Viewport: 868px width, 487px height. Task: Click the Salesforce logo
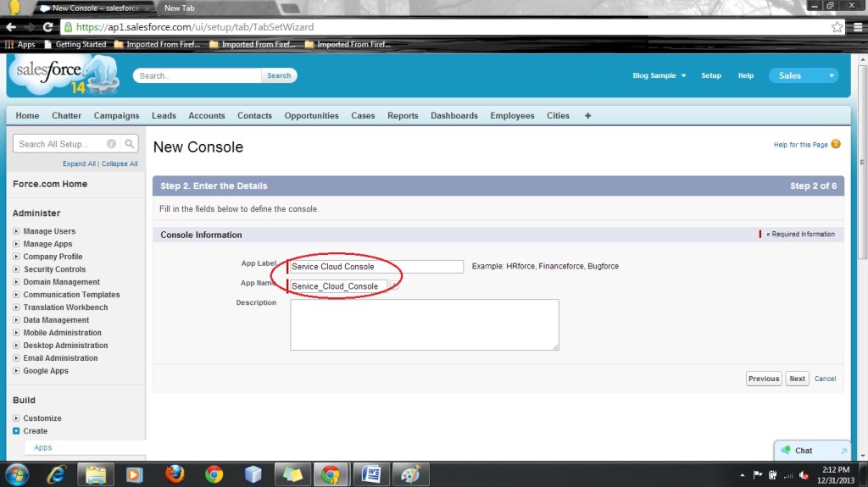[x=64, y=76]
